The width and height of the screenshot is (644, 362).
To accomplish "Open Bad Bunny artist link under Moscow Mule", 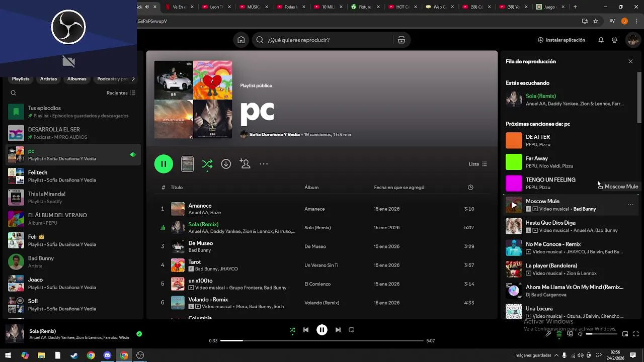I will coord(585,209).
